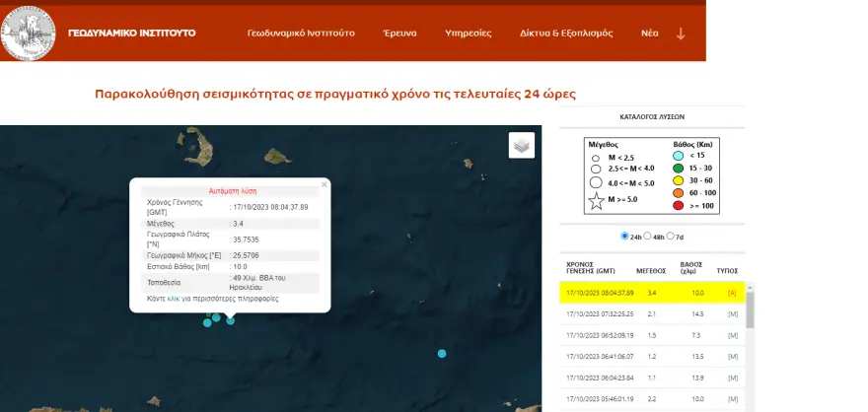
Task: Select the 48h time range radio button
Action: coord(648,237)
